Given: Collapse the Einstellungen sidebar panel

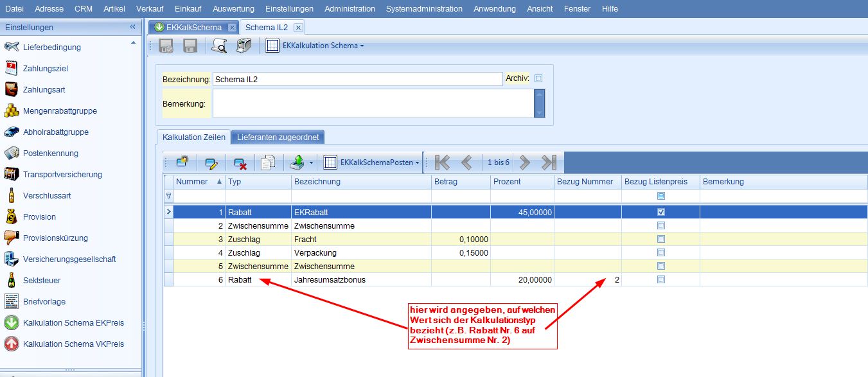Looking at the screenshot, I should click(x=133, y=27).
